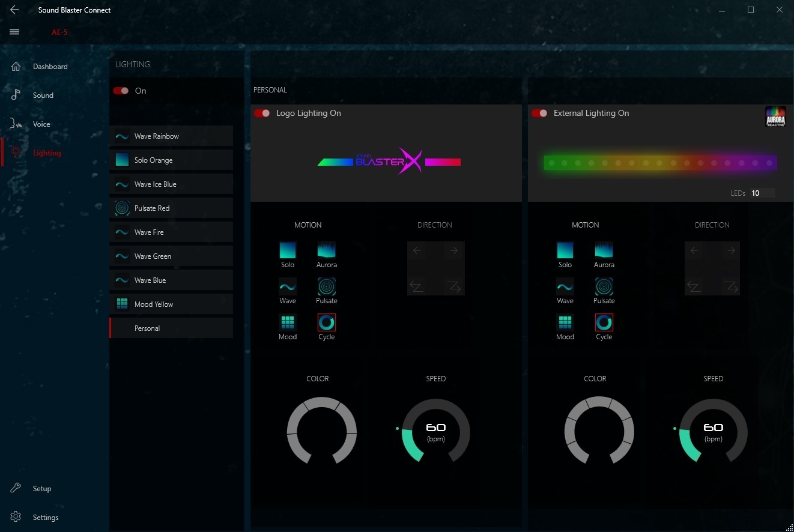Select the Wave Ice Blue preset
This screenshot has width=794, height=532.
(x=171, y=184)
